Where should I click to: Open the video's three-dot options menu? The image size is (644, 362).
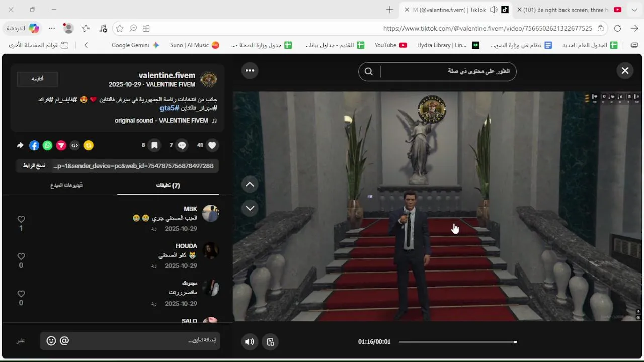[x=250, y=71]
